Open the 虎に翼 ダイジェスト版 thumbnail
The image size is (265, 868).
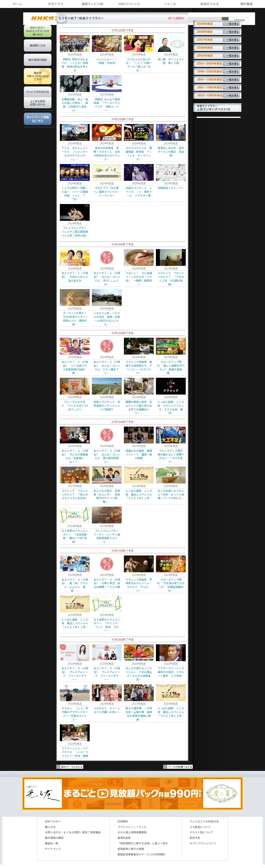[x=171, y=44]
